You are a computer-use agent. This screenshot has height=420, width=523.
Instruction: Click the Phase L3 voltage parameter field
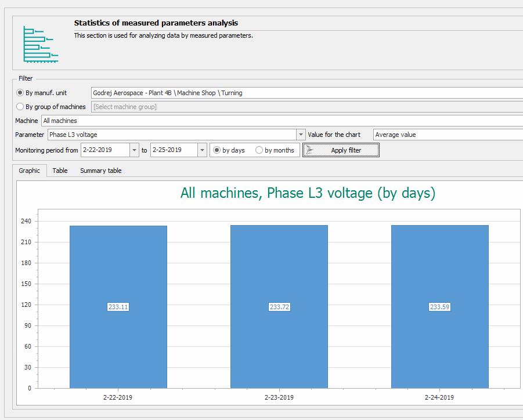point(172,135)
